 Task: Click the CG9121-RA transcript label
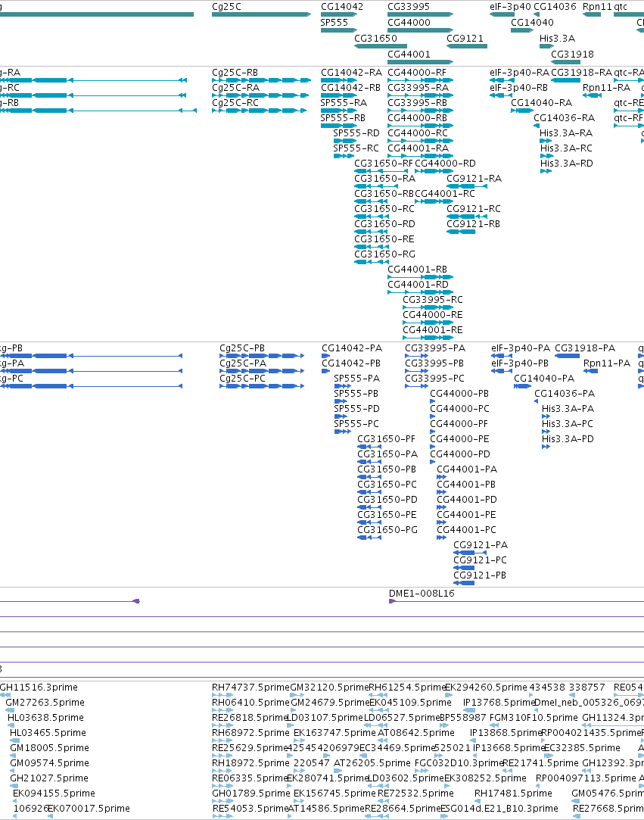pyautogui.click(x=474, y=179)
